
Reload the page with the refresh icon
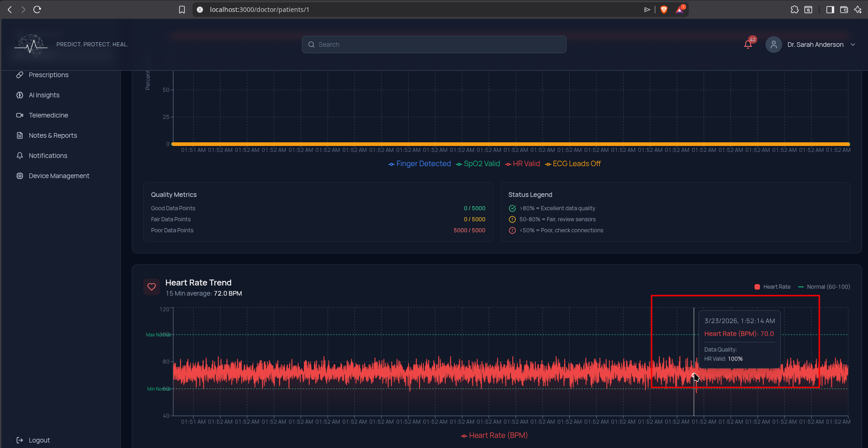click(x=37, y=10)
